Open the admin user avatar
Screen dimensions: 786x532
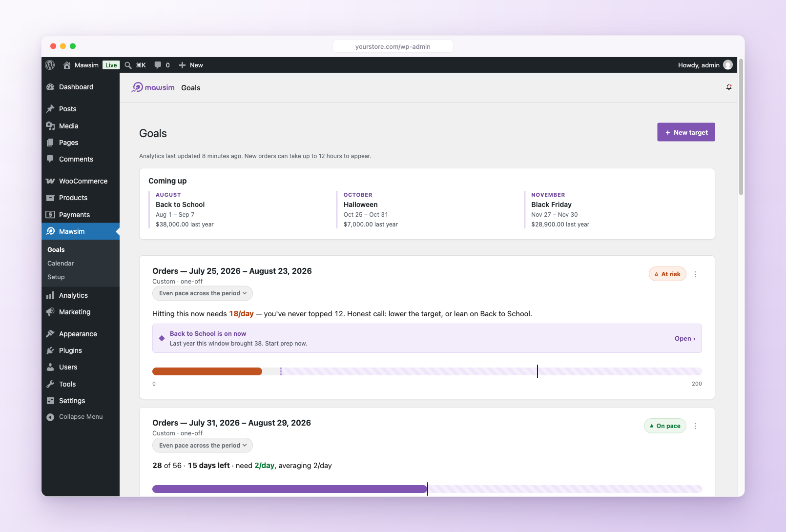pos(728,65)
